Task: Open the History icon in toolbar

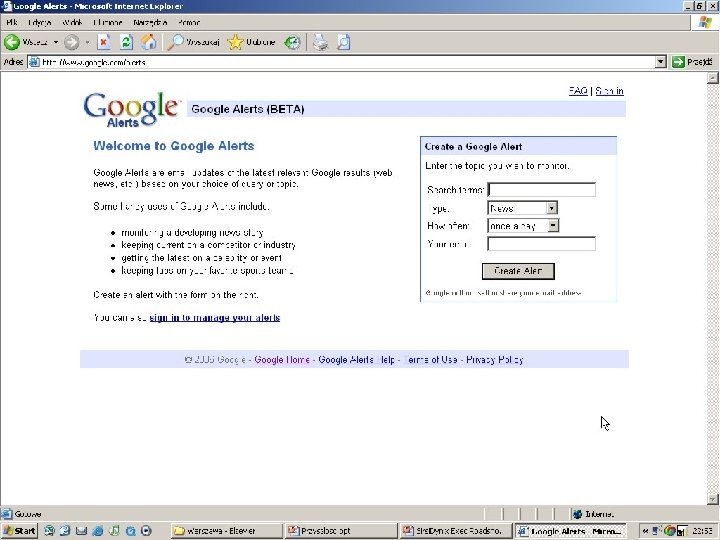Action: pyautogui.click(x=292, y=42)
